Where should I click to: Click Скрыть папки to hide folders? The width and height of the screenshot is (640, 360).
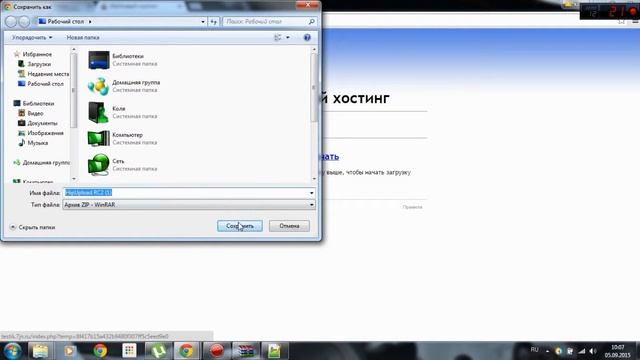click(x=32, y=227)
